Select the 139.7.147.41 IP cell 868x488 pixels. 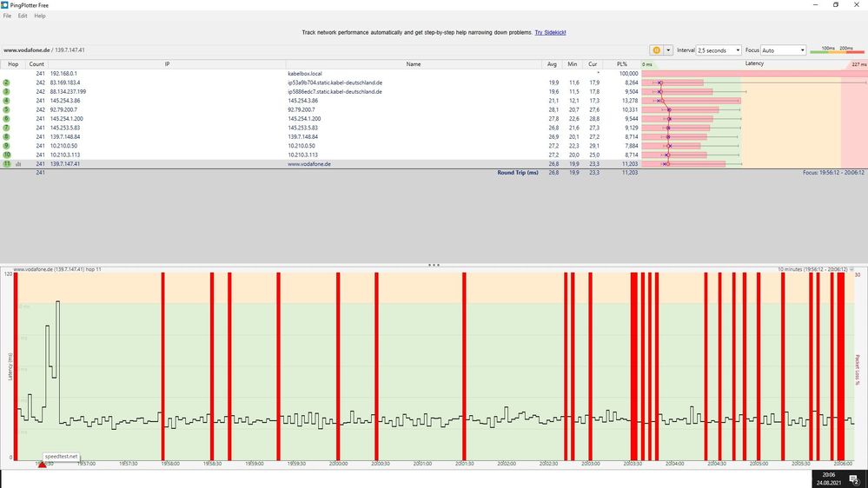click(x=65, y=164)
